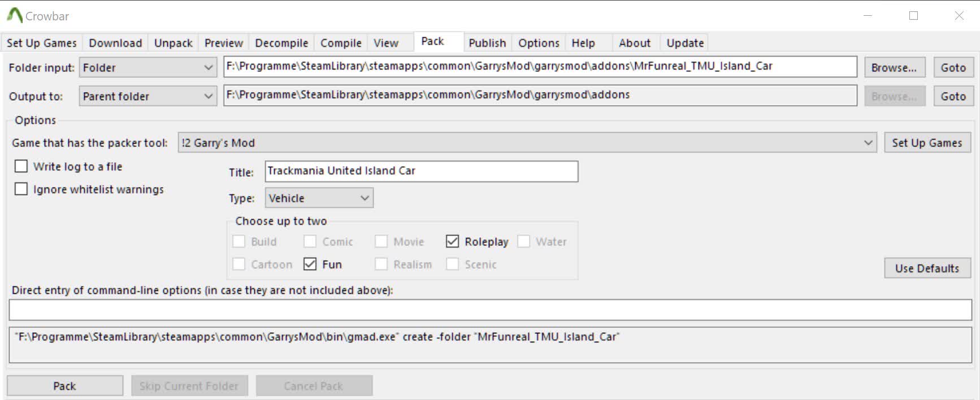
Task: Close the Crowbar window
Action: [959, 16]
